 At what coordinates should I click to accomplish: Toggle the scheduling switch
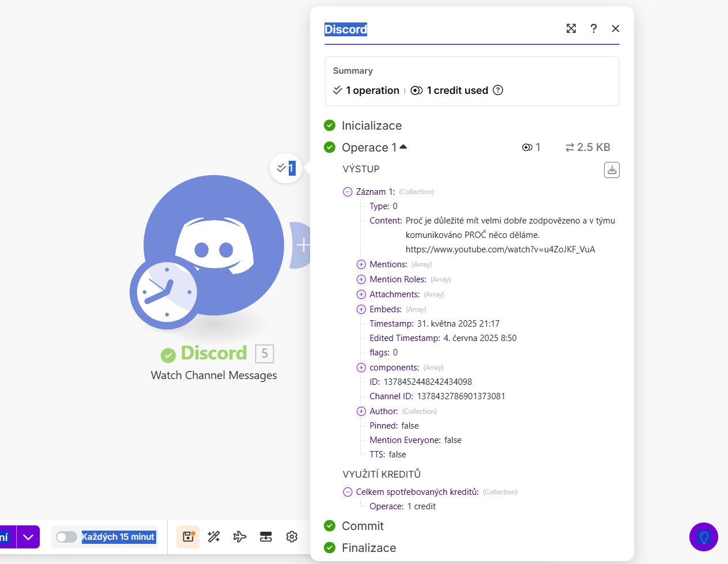point(67,537)
